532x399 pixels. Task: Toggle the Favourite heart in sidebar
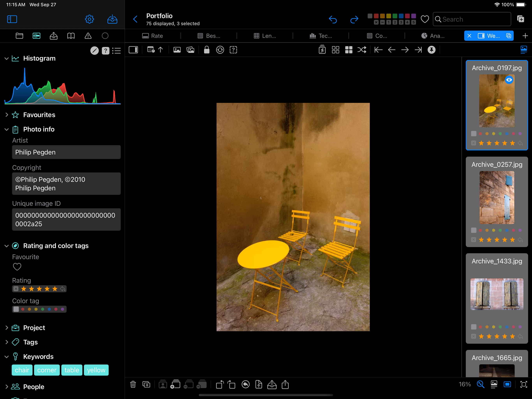pyautogui.click(x=17, y=267)
